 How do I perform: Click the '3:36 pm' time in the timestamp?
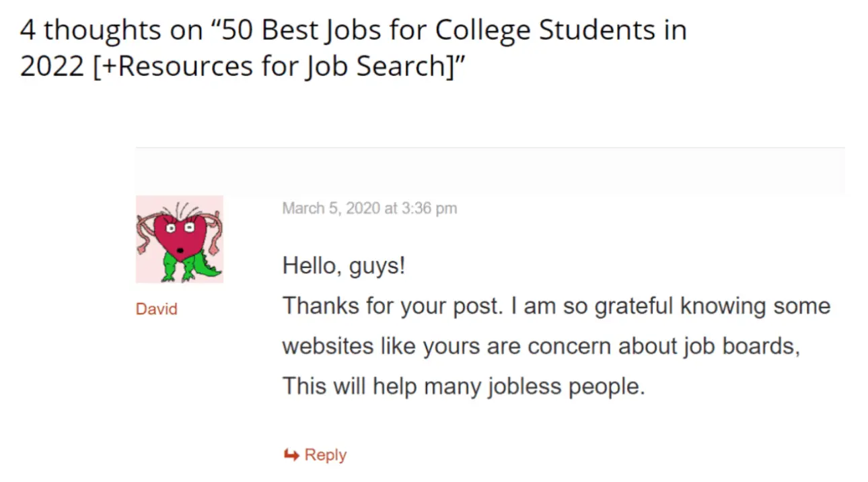coord(429,209)
